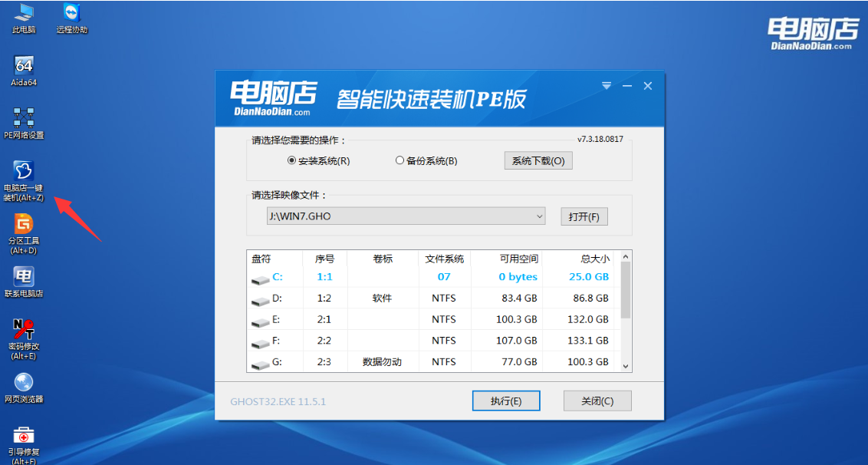Image resolution: width=868 pixels, height=465 pixels.
Task: Select the 备份系统(B) option
Action: point(399,160)
